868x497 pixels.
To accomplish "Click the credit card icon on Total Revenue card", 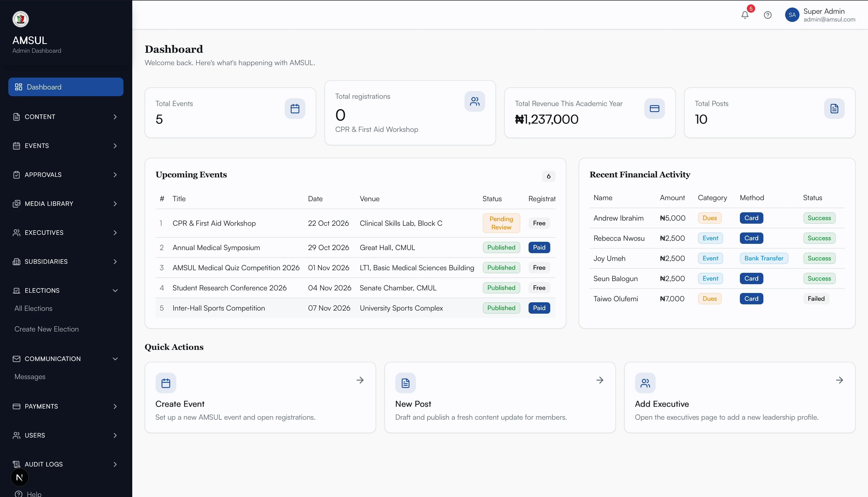I will pyautogui.click(x=654, y=109).
